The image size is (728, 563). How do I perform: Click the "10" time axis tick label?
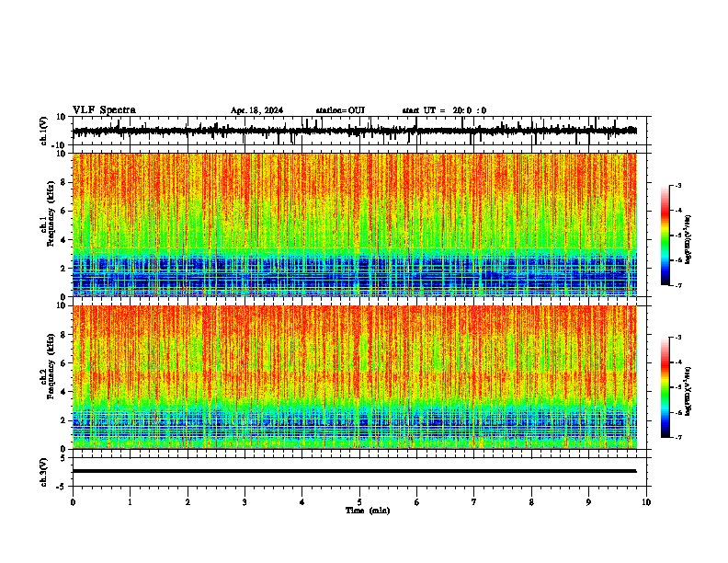(x=646, y=502)
